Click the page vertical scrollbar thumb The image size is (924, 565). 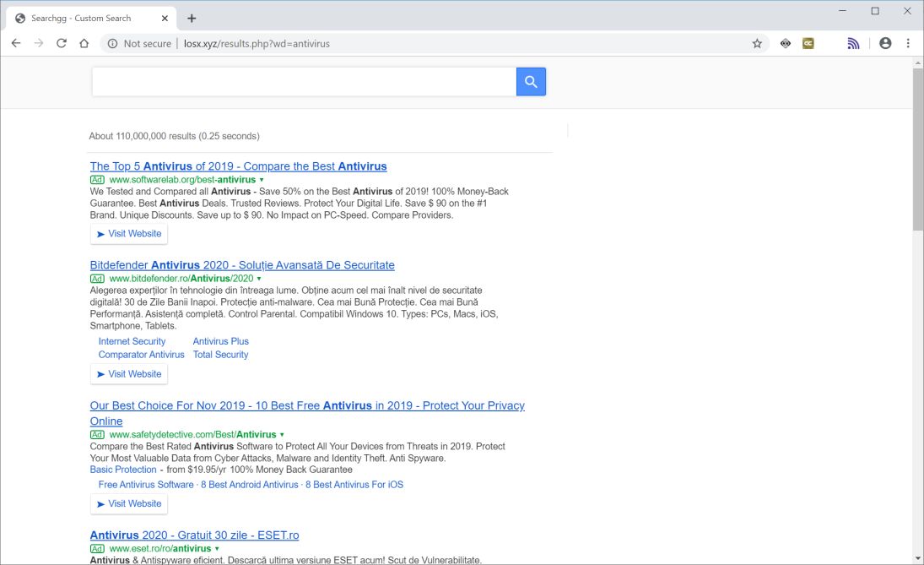(918, 149)
